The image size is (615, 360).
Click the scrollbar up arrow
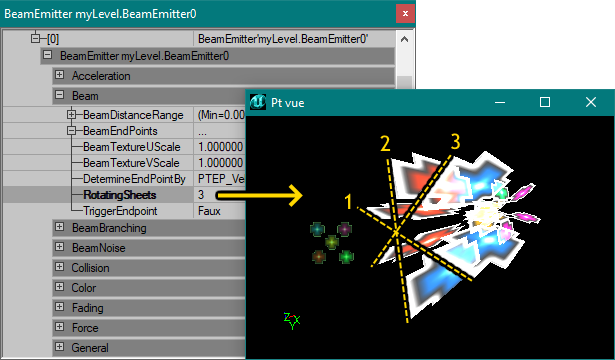(404, 39)
